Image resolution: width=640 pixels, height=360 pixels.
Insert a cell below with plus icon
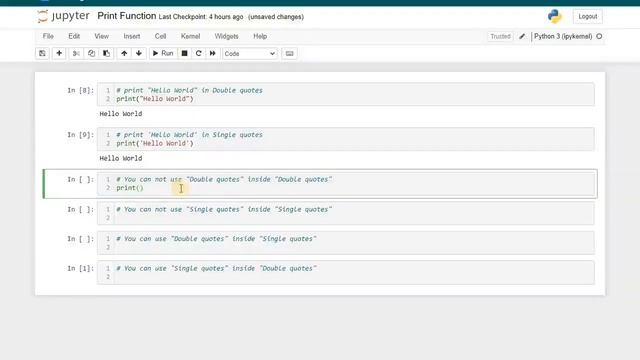pyautogui.click(x=59, y=53)
